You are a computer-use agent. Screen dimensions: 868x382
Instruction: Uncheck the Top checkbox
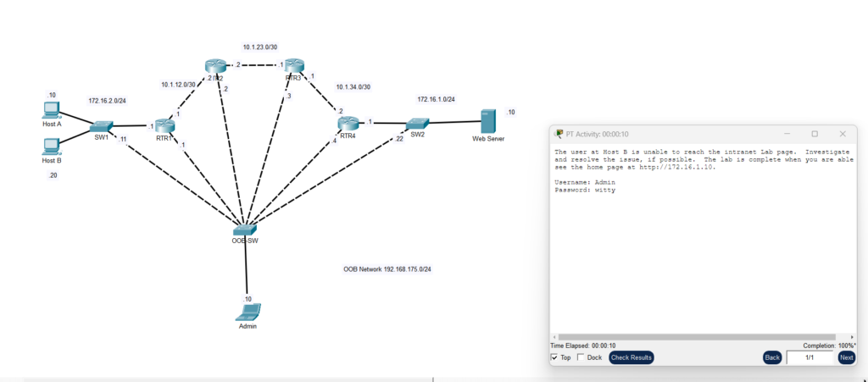(x=555, y=357)
